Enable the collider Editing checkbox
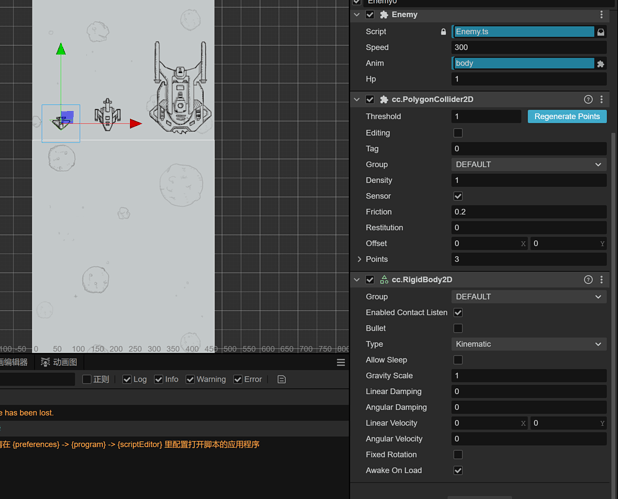 coord(458,133)
